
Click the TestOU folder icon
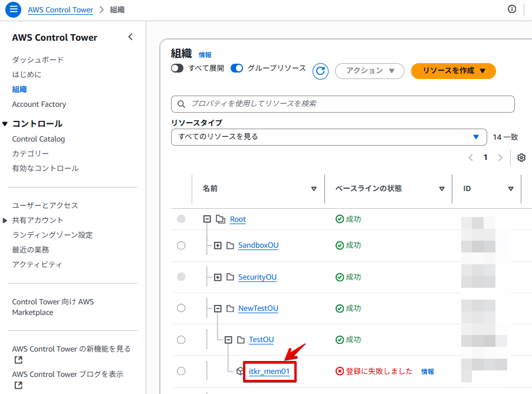tap(241, 340)
